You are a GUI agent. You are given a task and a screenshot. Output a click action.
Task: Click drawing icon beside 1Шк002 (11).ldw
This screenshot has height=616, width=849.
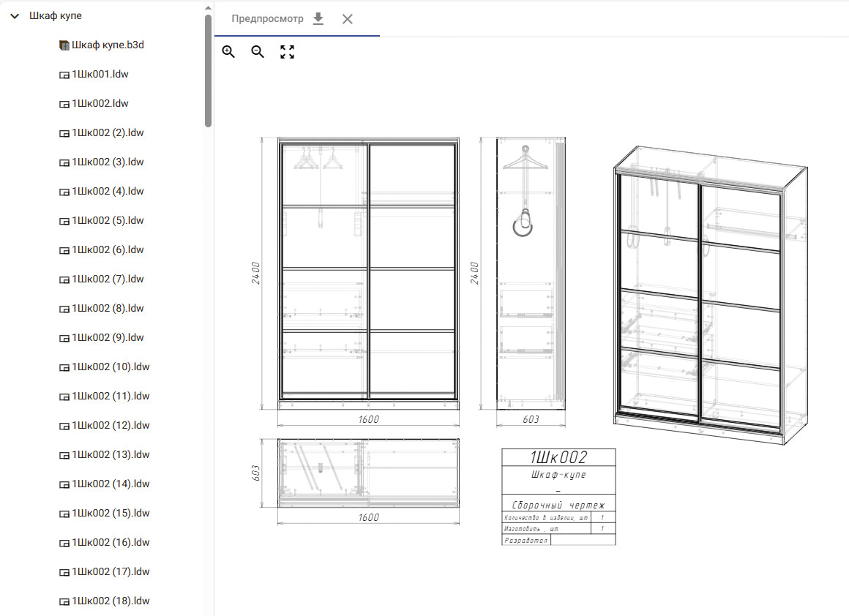[x=64, y=397]
